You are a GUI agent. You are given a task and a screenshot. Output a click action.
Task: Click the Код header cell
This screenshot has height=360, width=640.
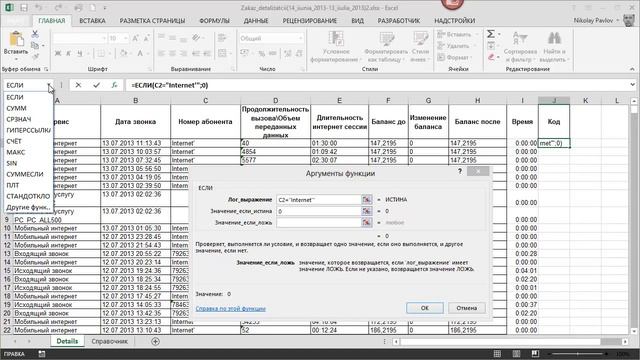pos(554,122)
